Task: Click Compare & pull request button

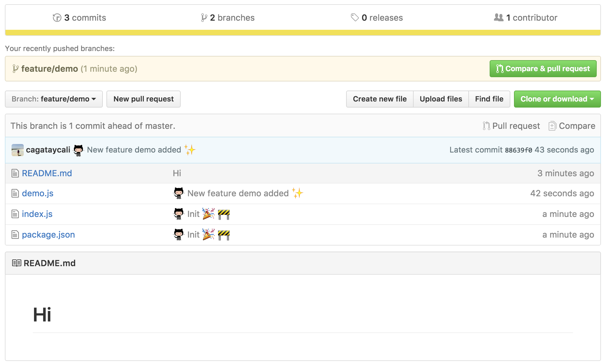Action: [x=543, y=69]
